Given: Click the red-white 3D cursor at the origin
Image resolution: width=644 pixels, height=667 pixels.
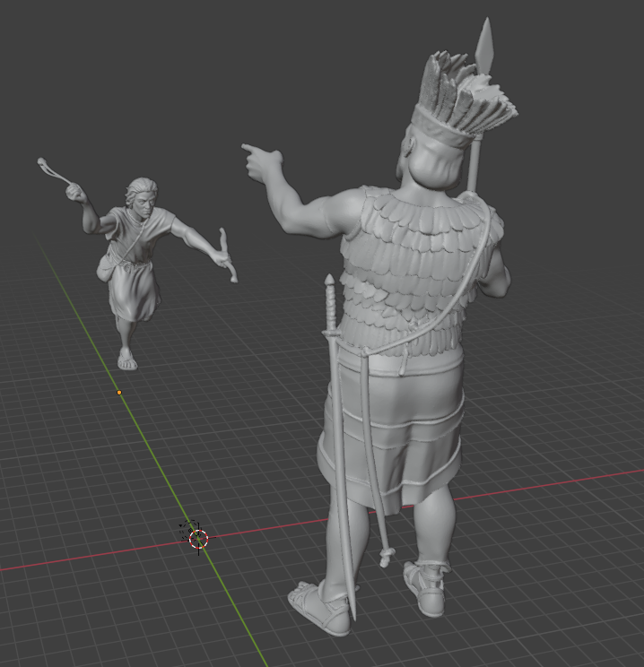Looking at the screenshot, I should point(198,539).
